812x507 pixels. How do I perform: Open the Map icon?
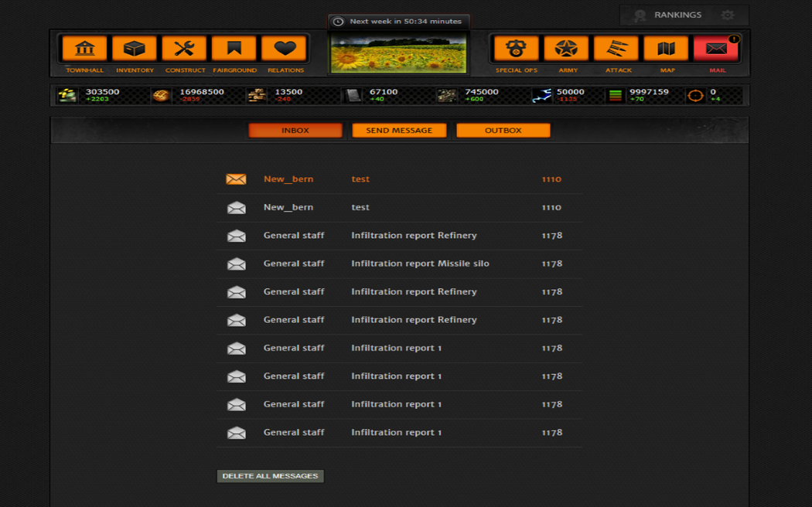[666, 49]
